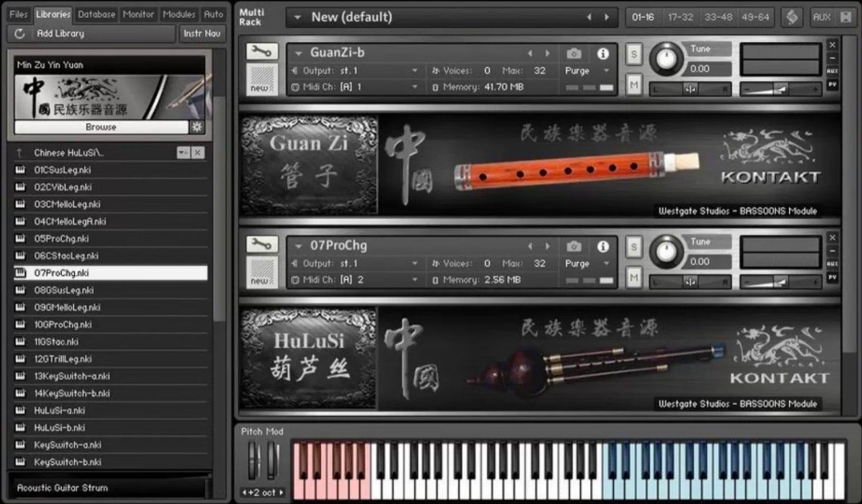Go to next multi preset arrow
Screen dimensions: 862x504
point(607,17)
